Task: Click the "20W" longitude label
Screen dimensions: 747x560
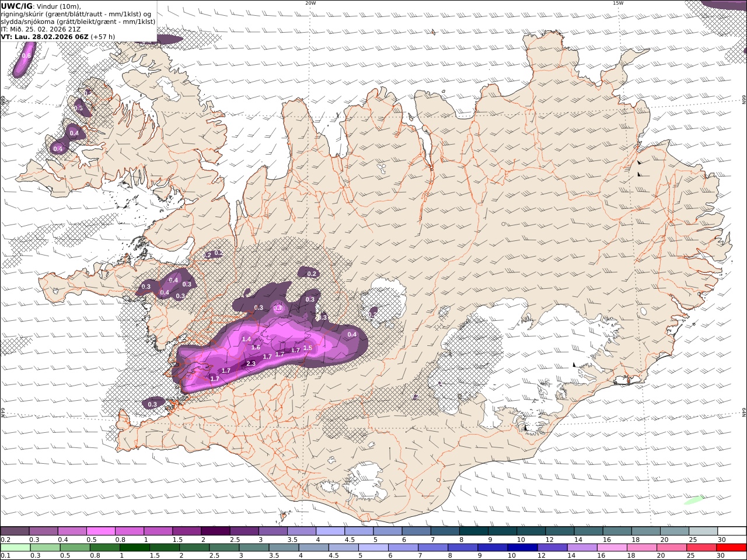Action: (x=310, y=3)
